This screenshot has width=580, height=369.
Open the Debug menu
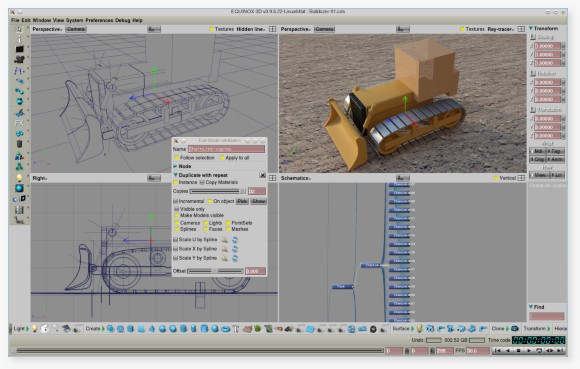[x=123, y=20]
